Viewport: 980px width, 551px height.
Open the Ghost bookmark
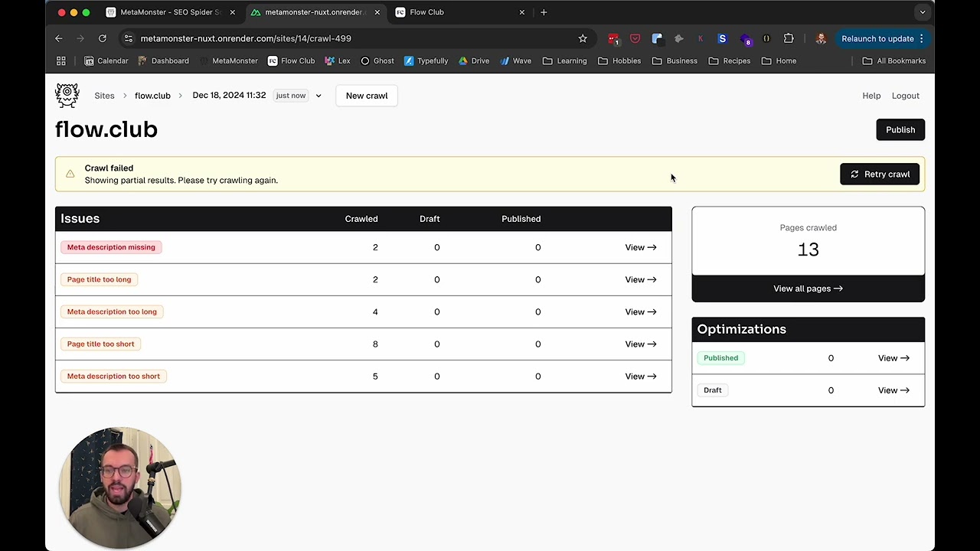pos(377,60)
